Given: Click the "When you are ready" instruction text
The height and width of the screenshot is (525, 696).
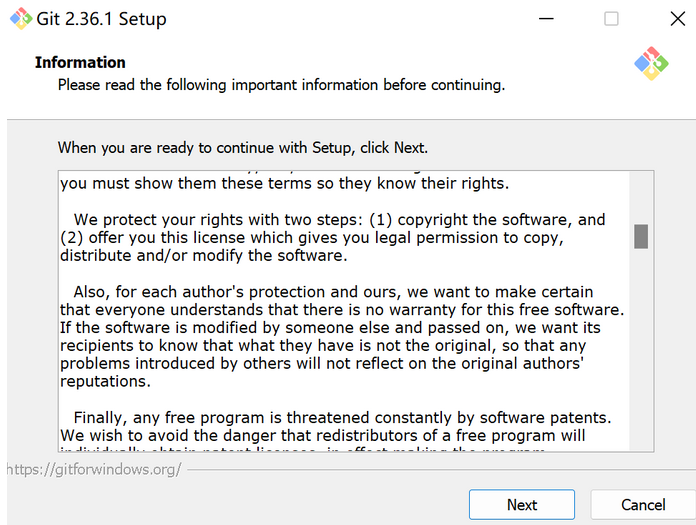Looking at the screenshot, I should (x=243, y=148).
